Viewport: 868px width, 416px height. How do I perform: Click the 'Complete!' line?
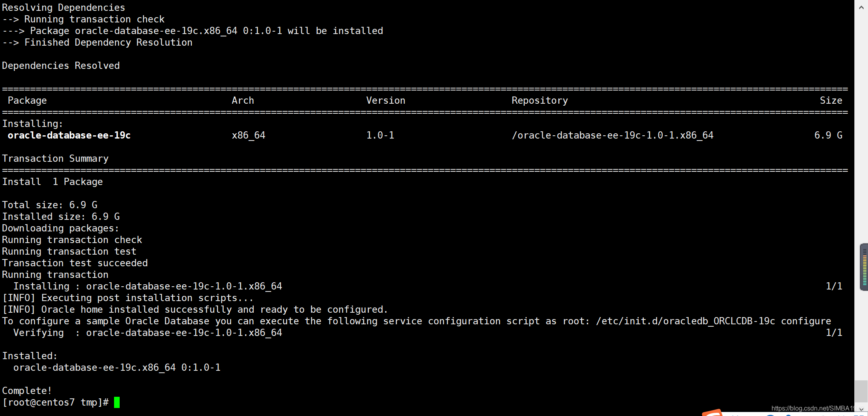(x=27, y=391)
